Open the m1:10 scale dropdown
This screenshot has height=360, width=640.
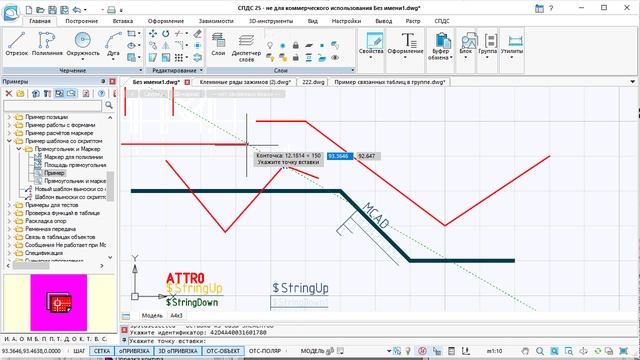[494, 351]
